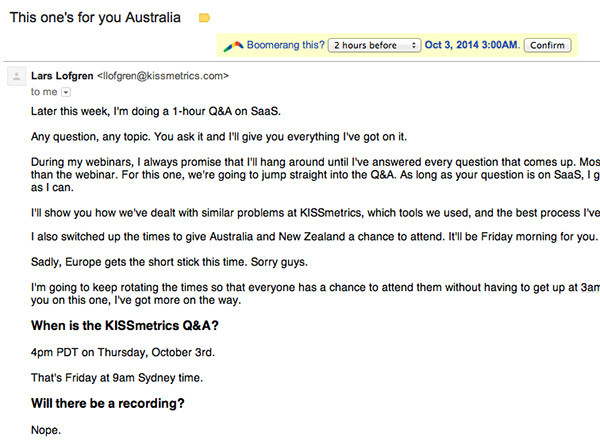Click the heading 'Will there be a recording?'
Image resolution: width=600 pixels, height=445 pixels.
108,403
